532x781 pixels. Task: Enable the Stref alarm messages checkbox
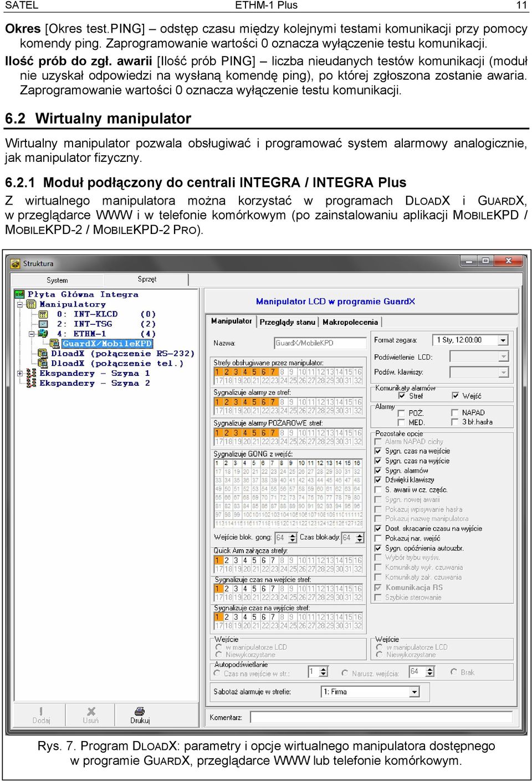click(402, 396)
